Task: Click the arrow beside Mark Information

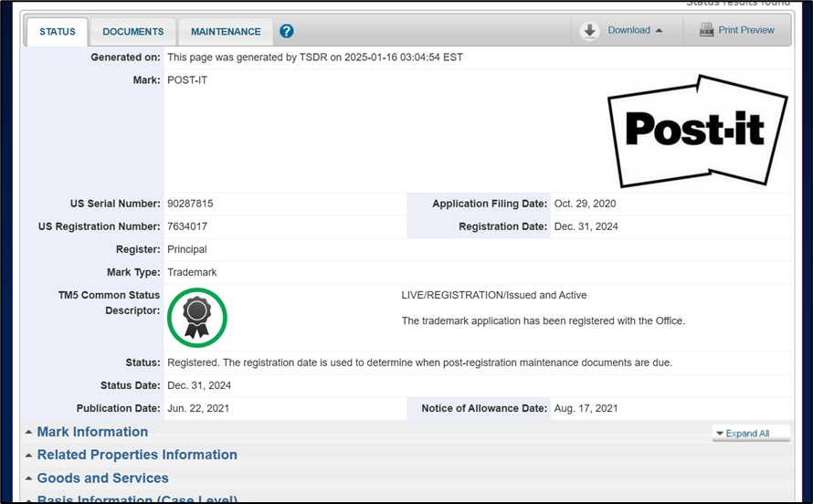Action: [x=29, y=432]
